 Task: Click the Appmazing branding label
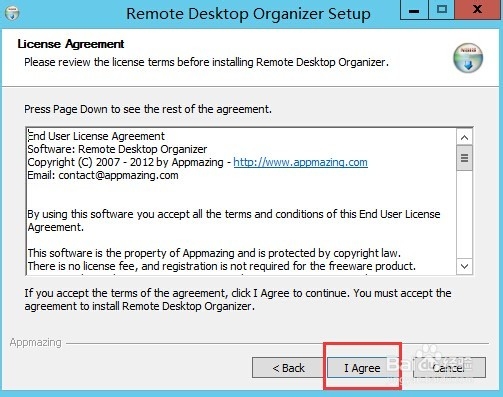[36, 342]
